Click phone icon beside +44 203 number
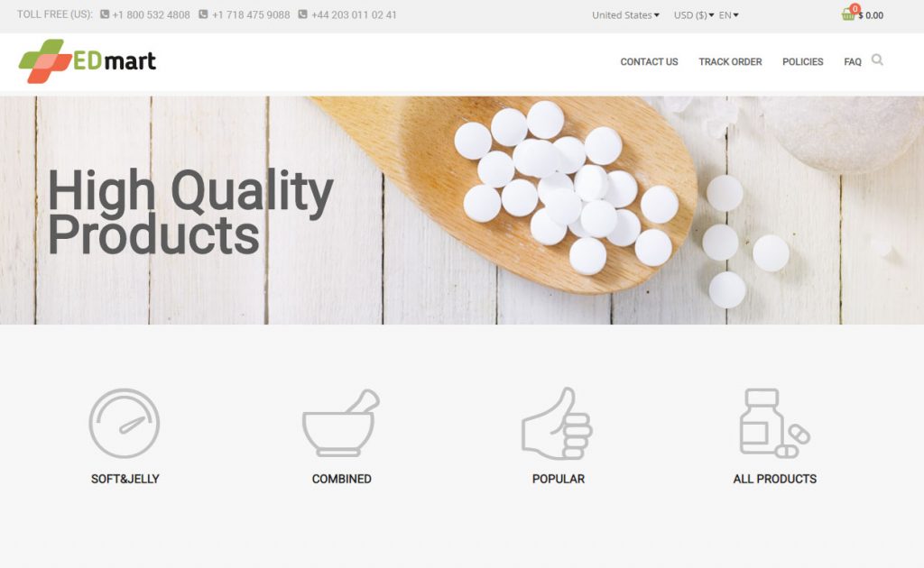The image size is (924, 568). click(x=302, y=14)
